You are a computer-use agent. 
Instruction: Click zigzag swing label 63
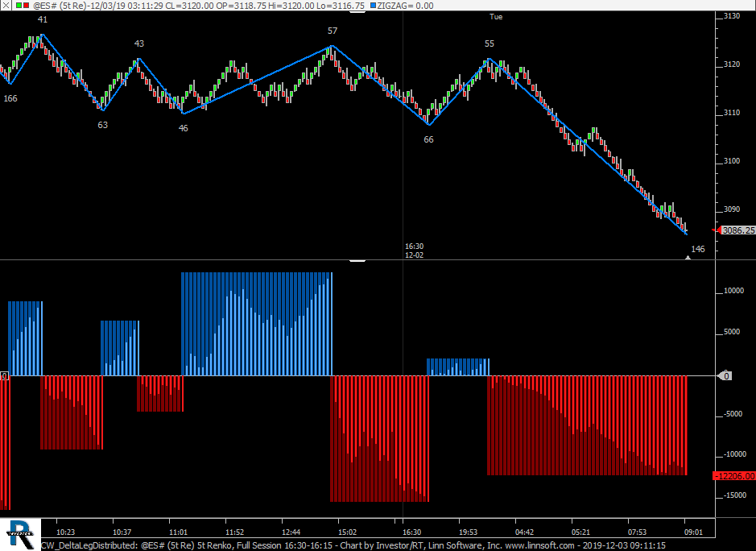(103, 125)
